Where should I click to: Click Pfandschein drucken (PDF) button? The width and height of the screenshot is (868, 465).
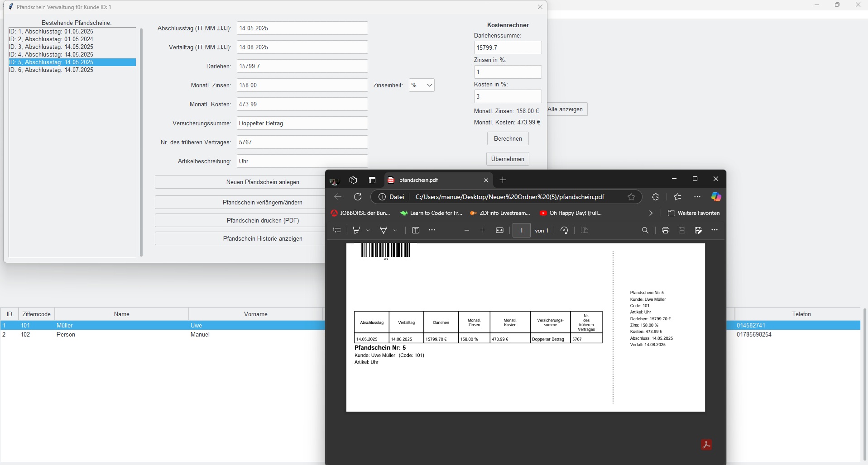tap(240, 220)
